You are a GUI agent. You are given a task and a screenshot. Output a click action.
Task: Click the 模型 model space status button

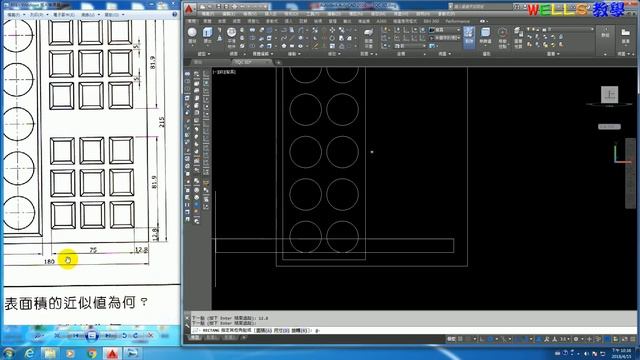[x=451, y=339]
